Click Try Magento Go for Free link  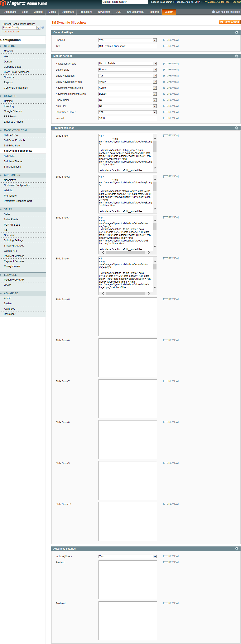click(216, 2)
